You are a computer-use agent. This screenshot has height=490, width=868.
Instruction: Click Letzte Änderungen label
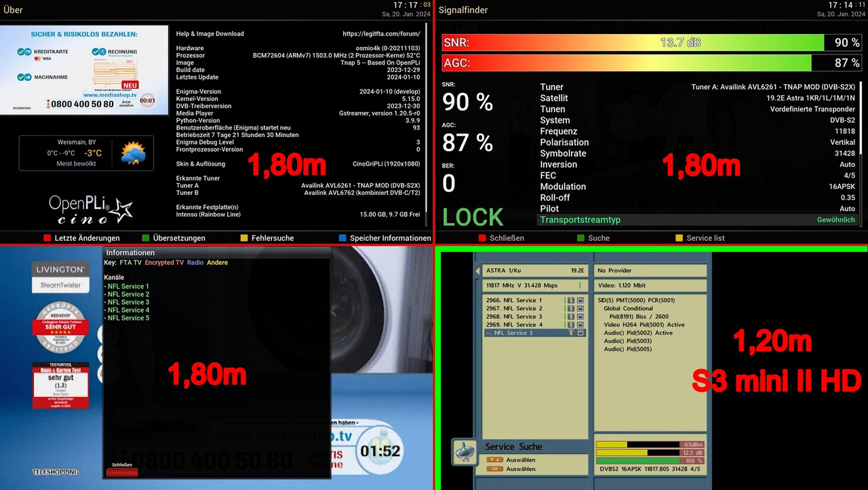[87, 238]
